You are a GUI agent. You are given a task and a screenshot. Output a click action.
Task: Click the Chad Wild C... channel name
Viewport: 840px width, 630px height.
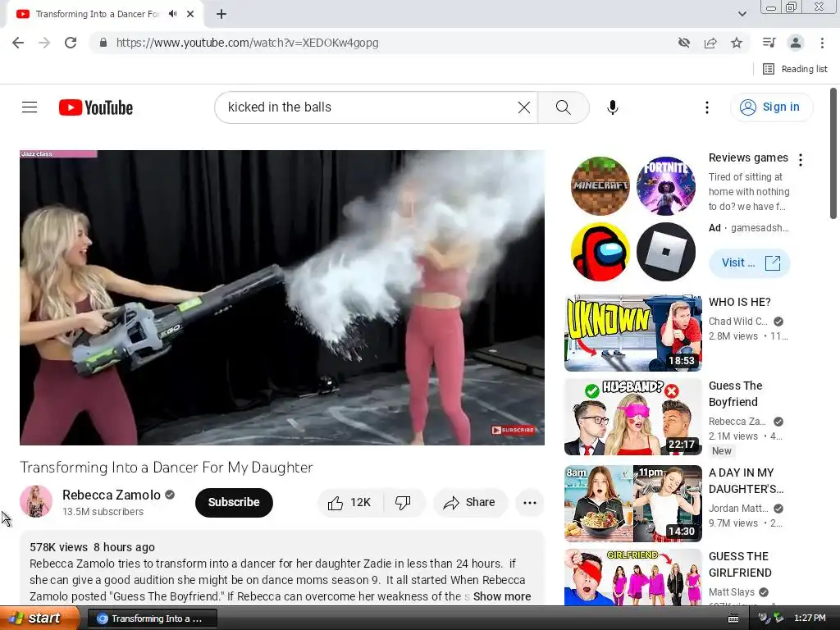click(x=737, y=322)
